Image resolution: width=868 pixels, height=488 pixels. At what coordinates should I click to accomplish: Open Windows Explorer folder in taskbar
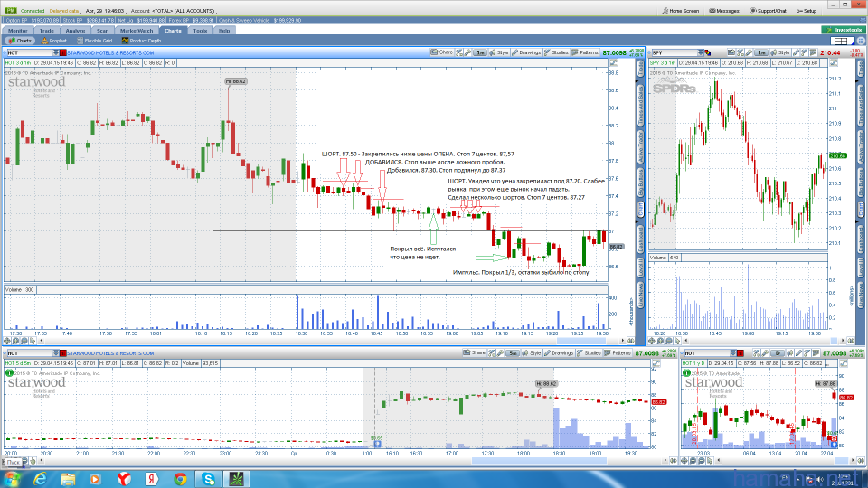point(68,479)
